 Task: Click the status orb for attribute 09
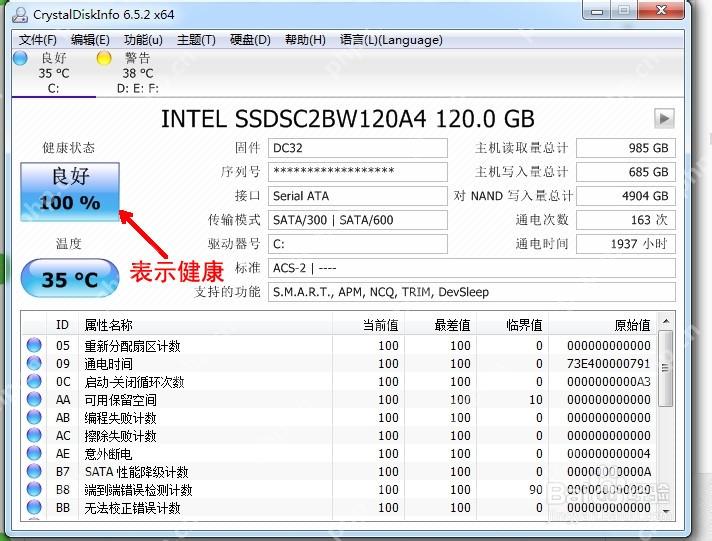pos(34,363)
